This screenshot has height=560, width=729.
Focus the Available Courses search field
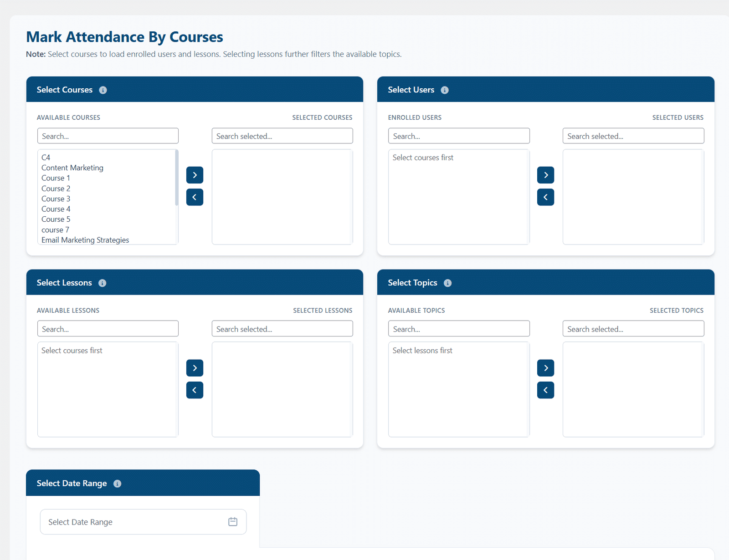(x=108, y=136)
